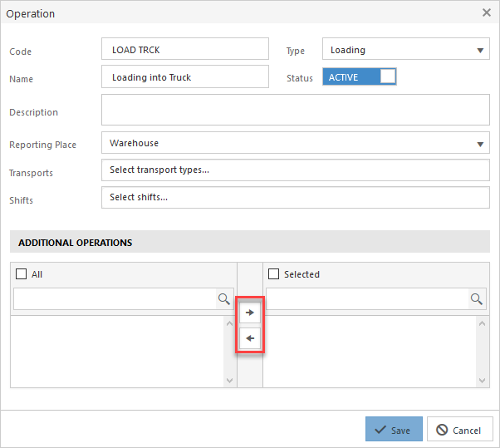Click down arrow of All list scrollbar

point(229,381)
